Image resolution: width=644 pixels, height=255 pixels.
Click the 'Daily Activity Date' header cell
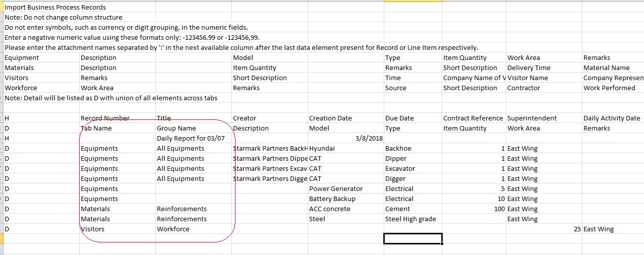[613, 118]
